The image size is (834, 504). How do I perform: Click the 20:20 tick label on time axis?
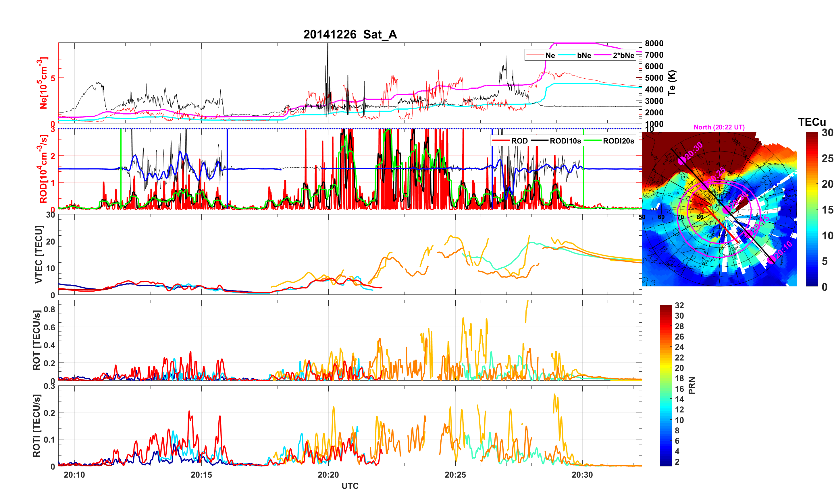click(328, 474)
